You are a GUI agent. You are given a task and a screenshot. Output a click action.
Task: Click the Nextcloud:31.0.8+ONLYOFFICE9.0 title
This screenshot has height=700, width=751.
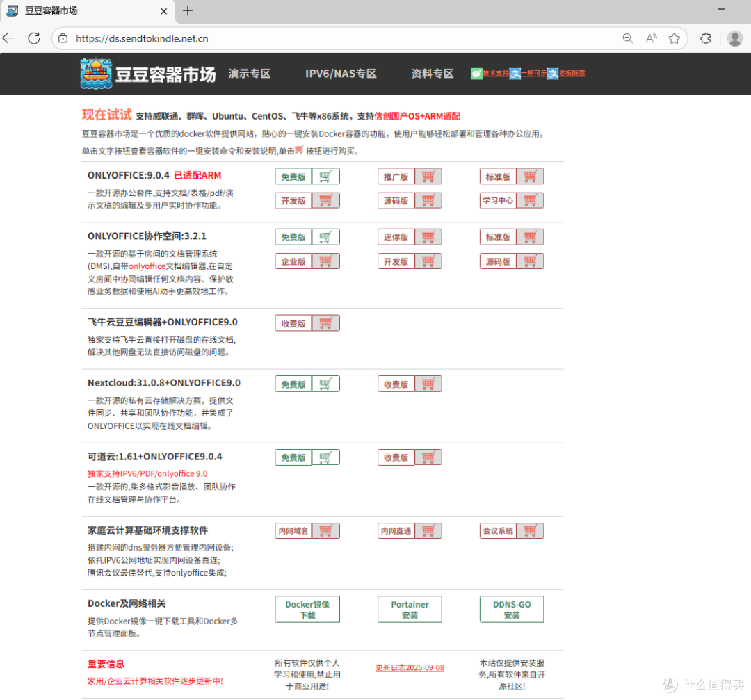pos(164,383)
